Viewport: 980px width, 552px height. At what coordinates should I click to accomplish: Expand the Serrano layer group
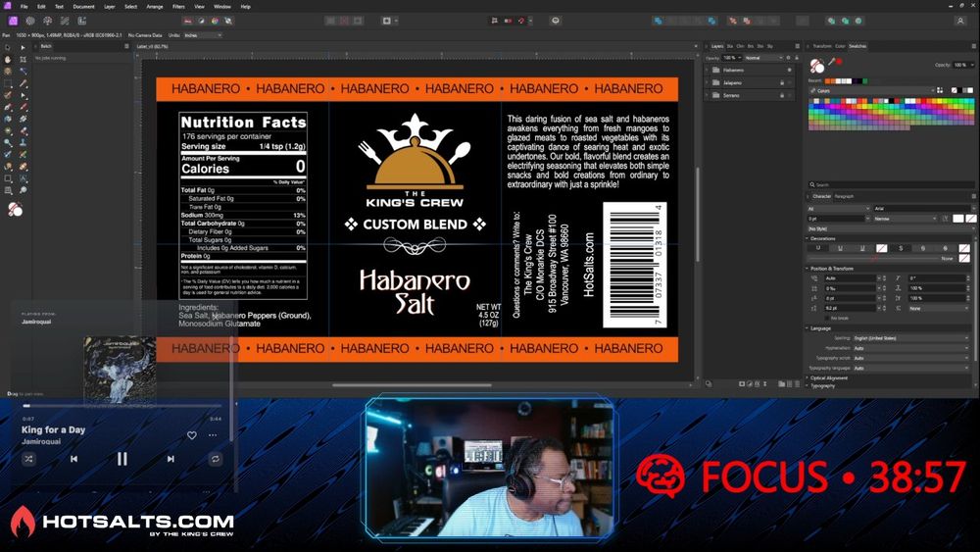tap(708, 95)
